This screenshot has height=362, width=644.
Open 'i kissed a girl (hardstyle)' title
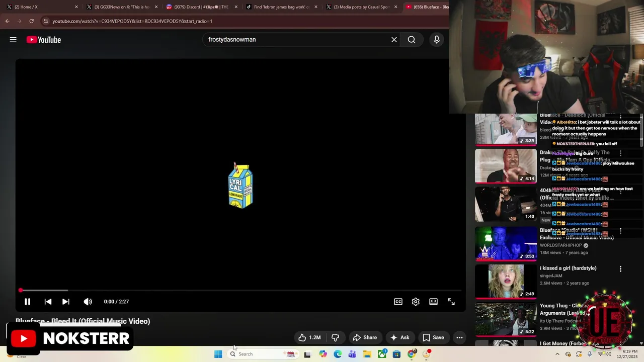568,268
